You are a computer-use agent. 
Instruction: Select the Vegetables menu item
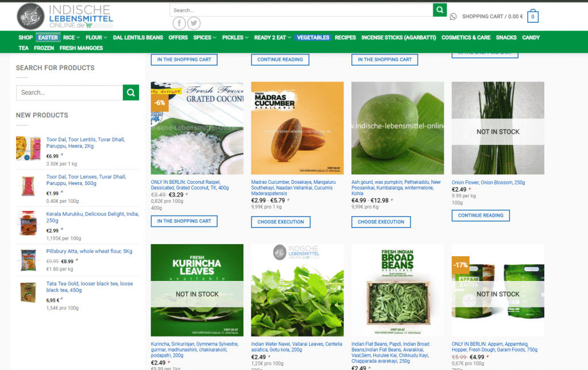click(x=313, y=37)
